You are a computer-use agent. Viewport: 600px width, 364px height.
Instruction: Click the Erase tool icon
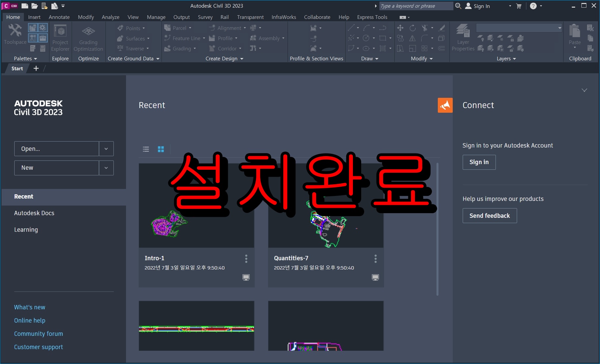click(441, 28)
